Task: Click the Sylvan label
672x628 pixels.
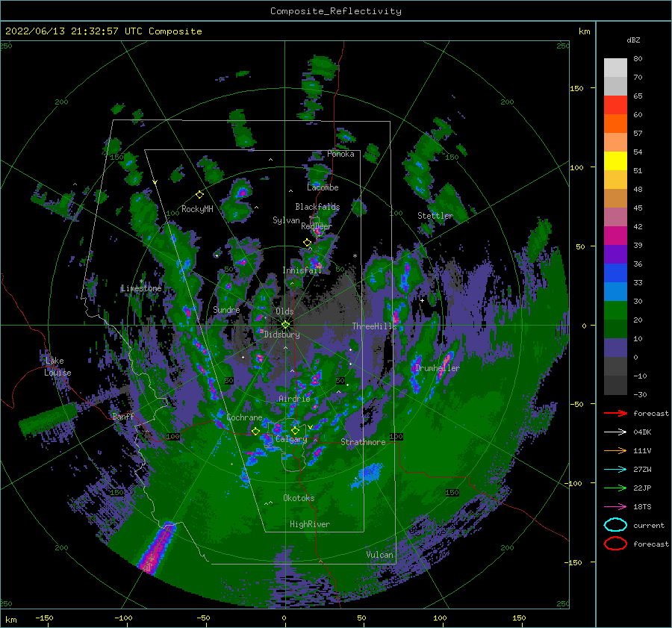Action: [x=286, y=220]
